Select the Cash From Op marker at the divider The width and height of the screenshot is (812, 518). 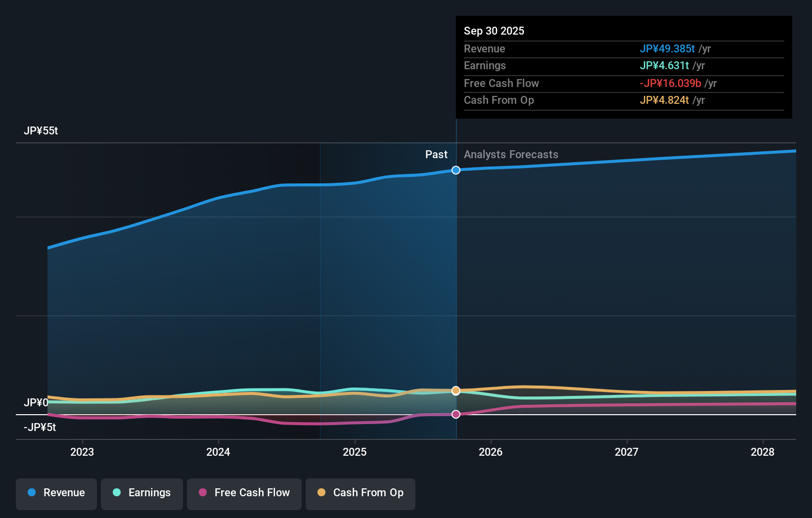point(455,390)
